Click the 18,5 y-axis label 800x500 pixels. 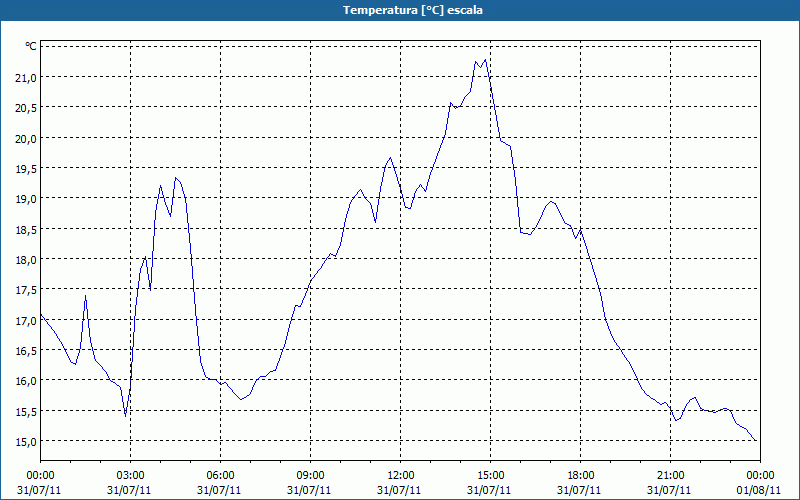[26, 229]
